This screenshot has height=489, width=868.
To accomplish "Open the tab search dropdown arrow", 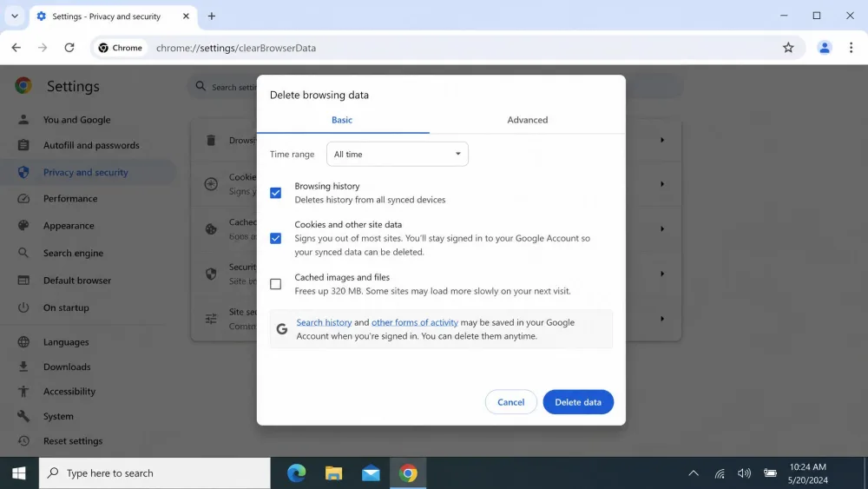I will tap(15, 16).
